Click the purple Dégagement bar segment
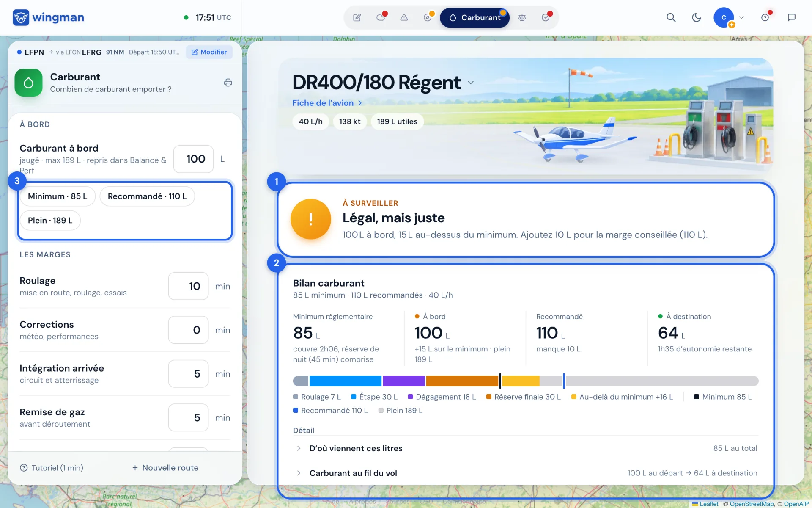Screen dimensions: 812x508 (x=404, y=381)
